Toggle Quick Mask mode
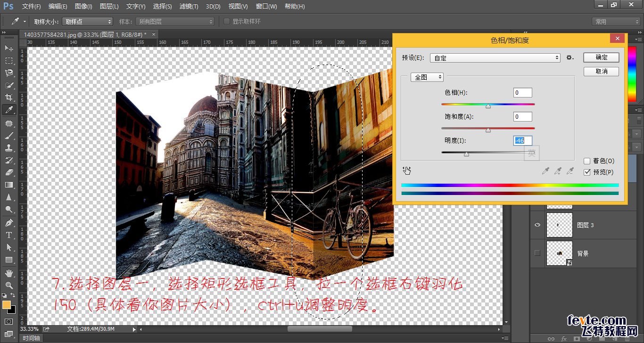The width and height of the screenshot is (644, 343). pos(9,321)
